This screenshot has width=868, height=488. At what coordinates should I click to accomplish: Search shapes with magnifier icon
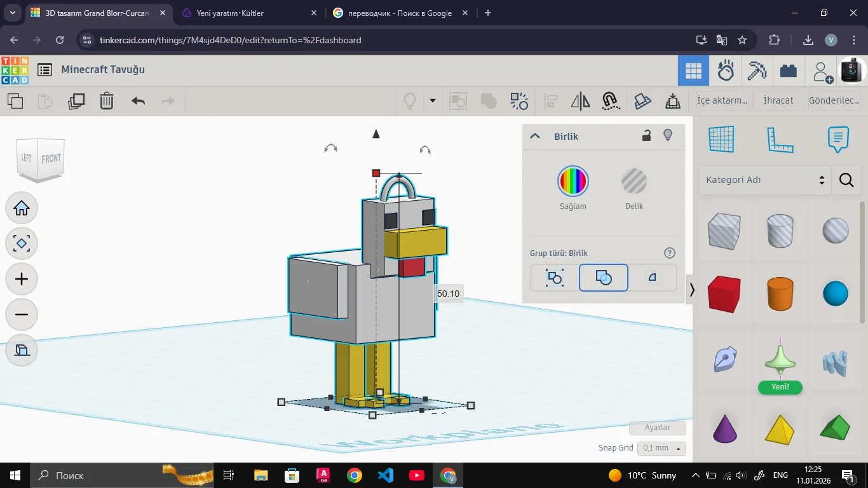(x=846, y=180)
